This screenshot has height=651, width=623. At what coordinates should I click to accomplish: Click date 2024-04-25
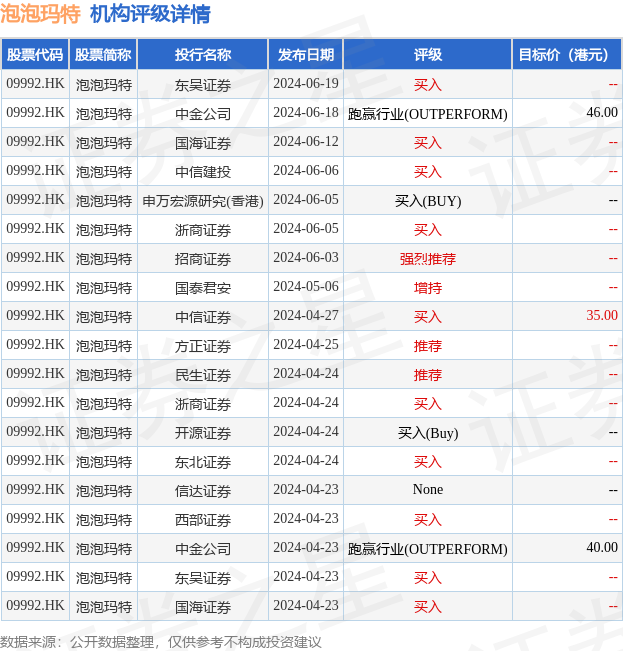(306, 345)
